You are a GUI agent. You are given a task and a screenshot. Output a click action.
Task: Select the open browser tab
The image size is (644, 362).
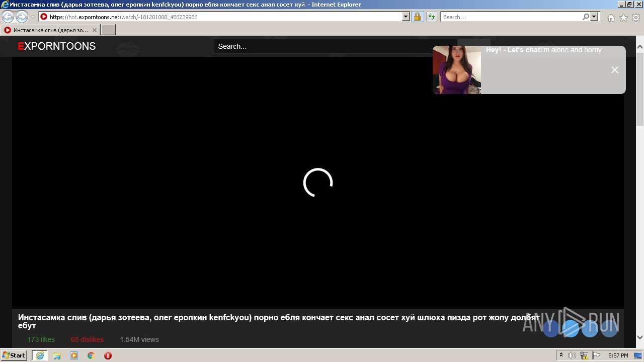point(50,30)
